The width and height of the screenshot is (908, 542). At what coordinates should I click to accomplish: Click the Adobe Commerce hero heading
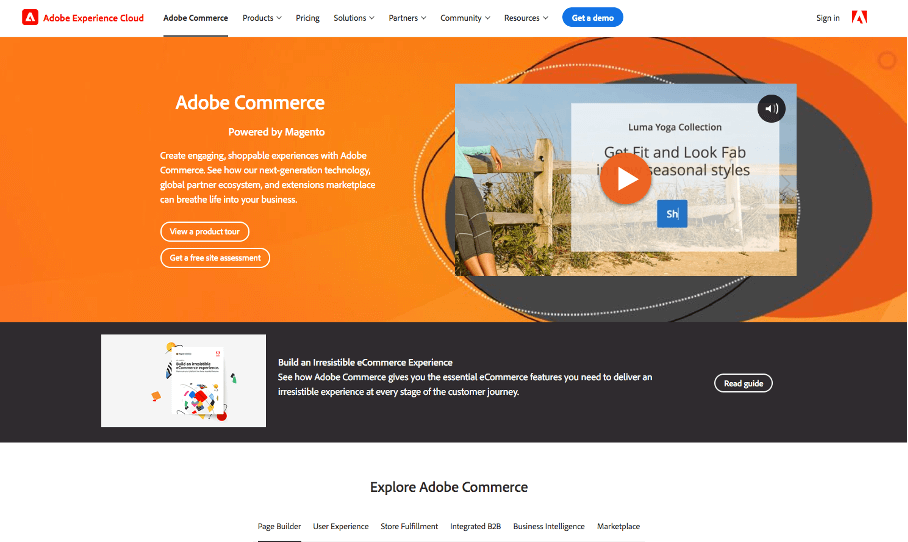pyautogui.click(x=250, y=102)
